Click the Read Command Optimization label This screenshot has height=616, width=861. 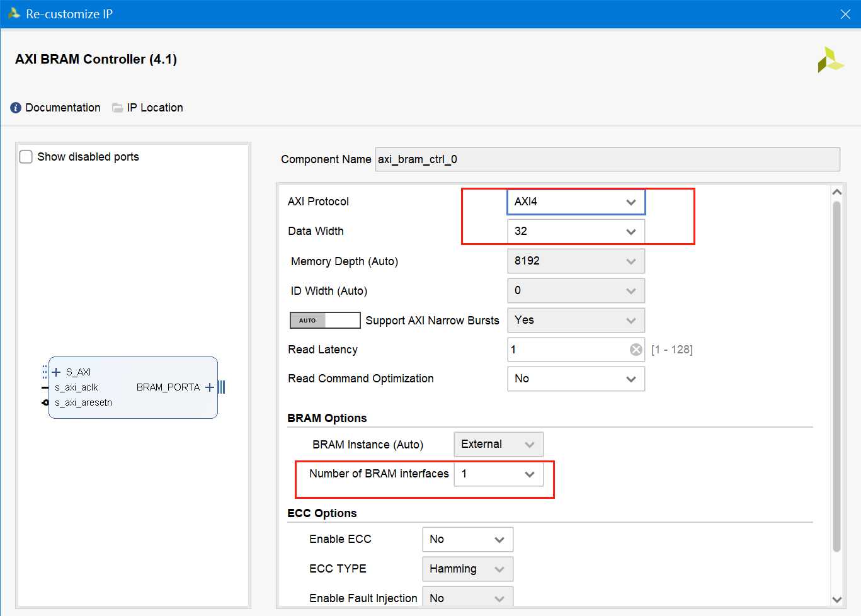(361, 379)
